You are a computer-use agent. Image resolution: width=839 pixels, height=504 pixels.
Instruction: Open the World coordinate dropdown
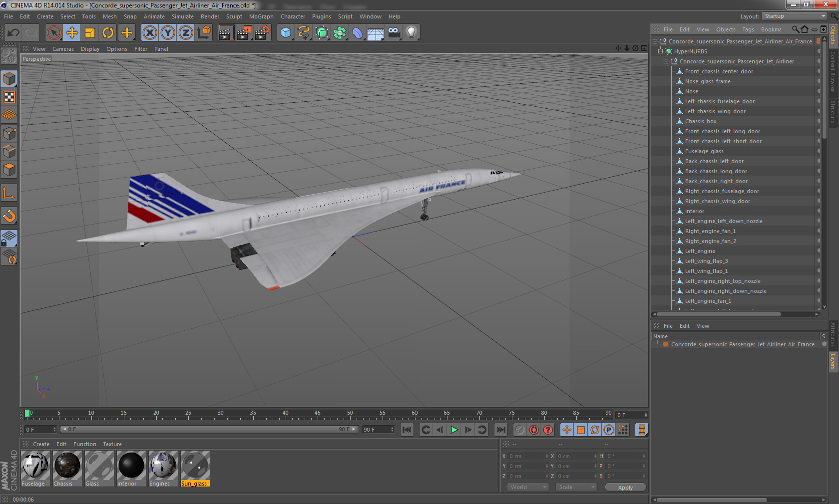[x=528, y=487]
